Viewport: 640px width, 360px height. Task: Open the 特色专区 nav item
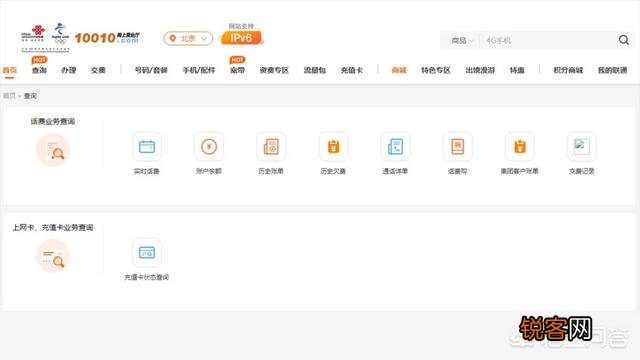point(436,70)
